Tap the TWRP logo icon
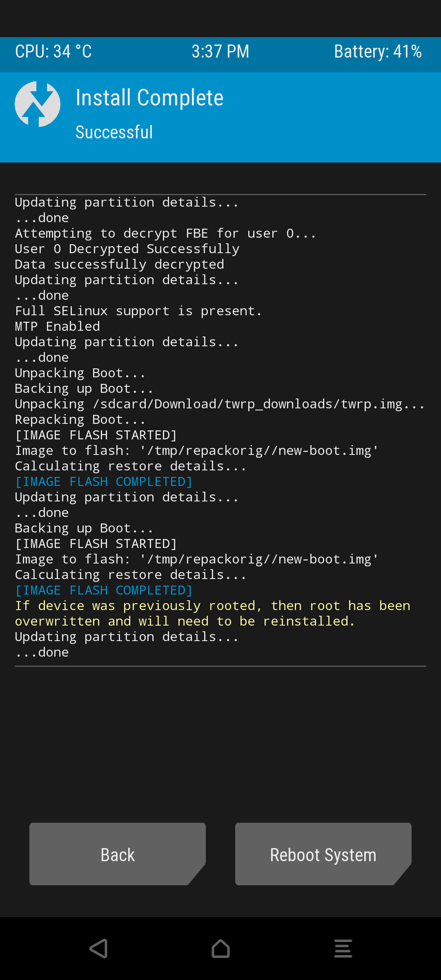The width and height of the screenshot is (441, 980). 38,104
